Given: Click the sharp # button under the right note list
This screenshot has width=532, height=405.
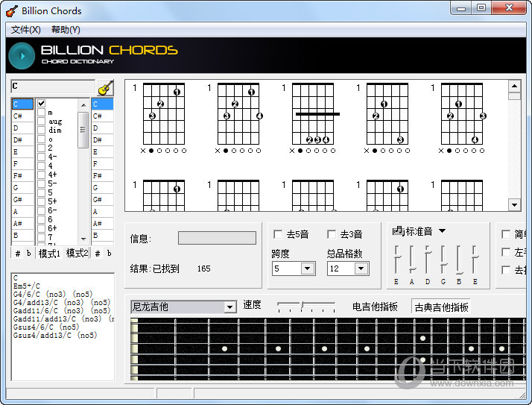Looking at the screenshot, I should 98,254.
